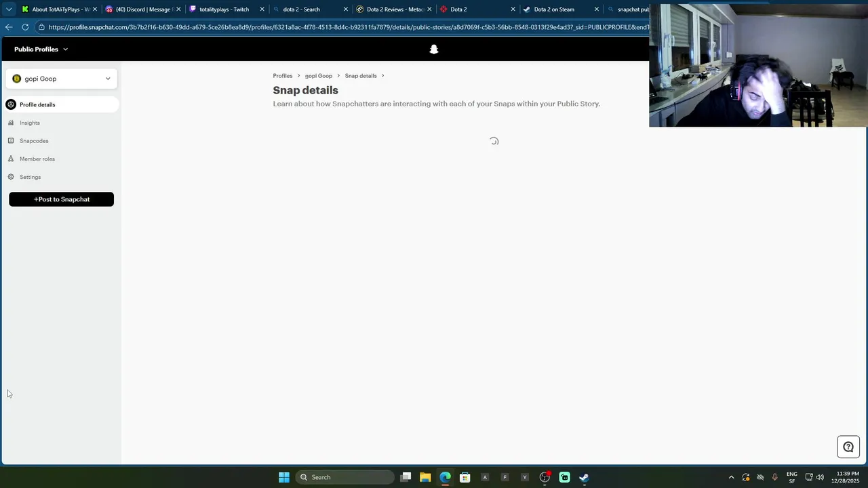Click the gopi Goop breadcrumb link
This screenshot has width=868, height=488.
pos(319,76)
